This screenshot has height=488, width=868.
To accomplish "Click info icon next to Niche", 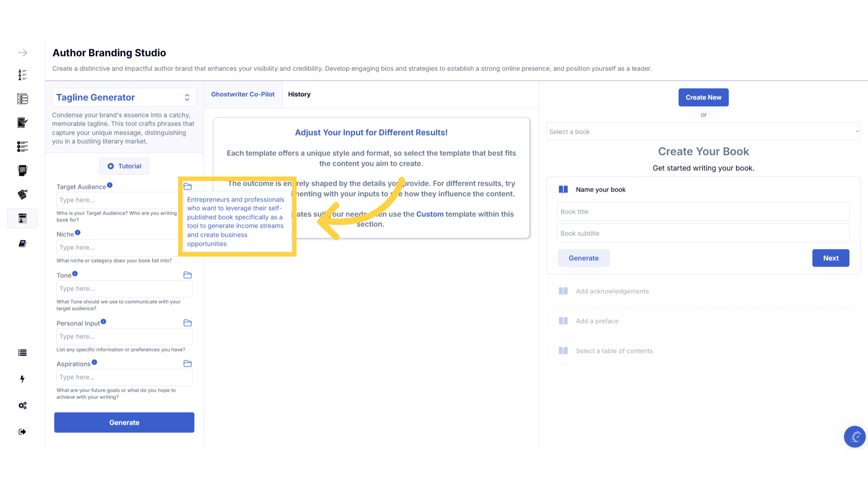I will pyautogui.click(x=78, y=233).
